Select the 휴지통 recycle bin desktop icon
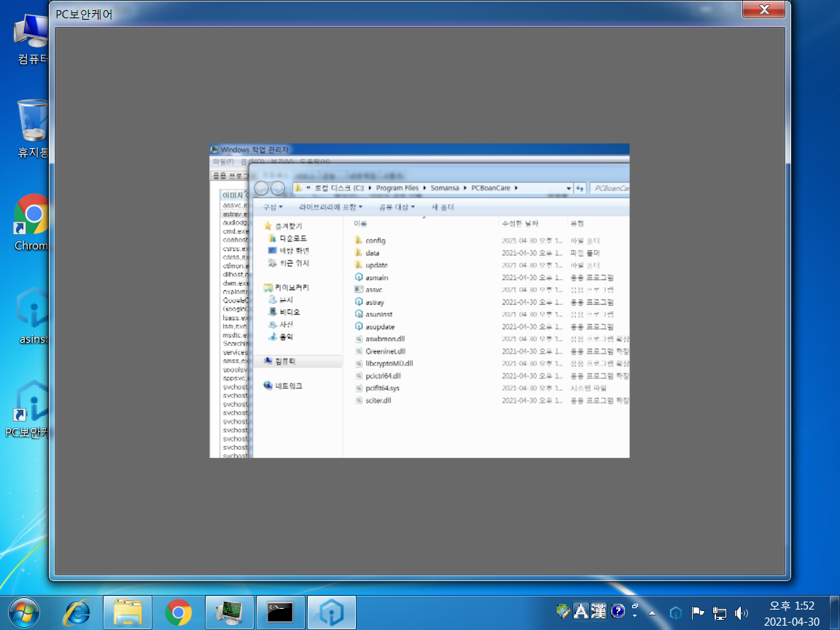 (x=32, y=128)
